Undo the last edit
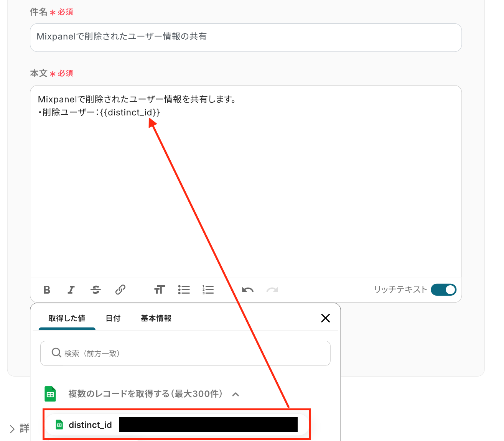Screen dimensions: 504x441 point(247,290)
